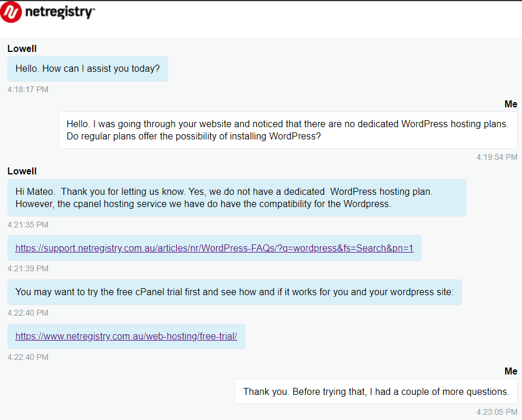Click the red Netregistry logo icon
522x420 pixels.
[x=11, y=12]
